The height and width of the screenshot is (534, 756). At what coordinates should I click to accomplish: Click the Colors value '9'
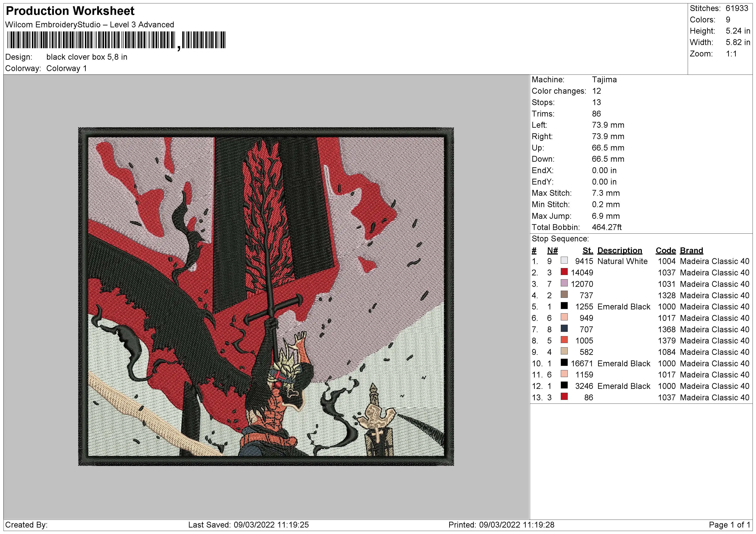tap(728, 20)
